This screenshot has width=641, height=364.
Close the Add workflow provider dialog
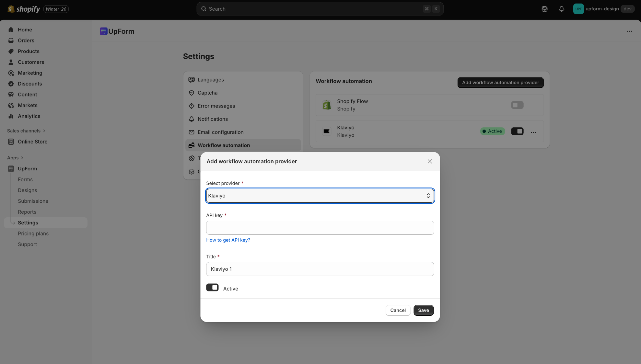(x=430, y=161)
